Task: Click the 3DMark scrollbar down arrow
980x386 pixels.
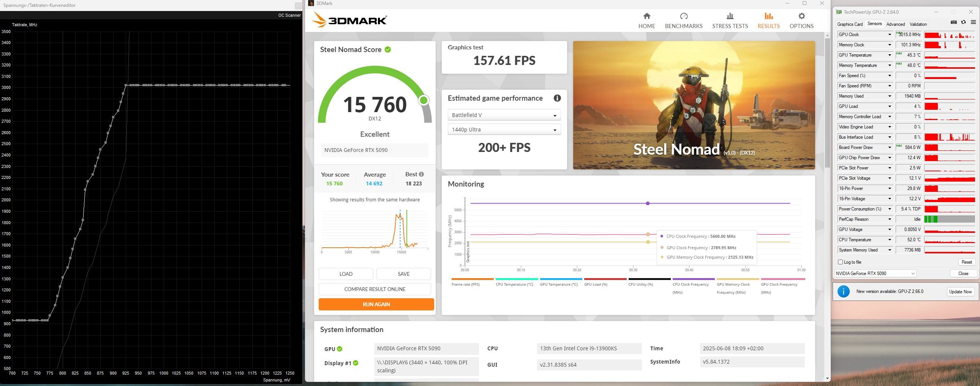Action: pyautogui.click(x=827, y=378)
